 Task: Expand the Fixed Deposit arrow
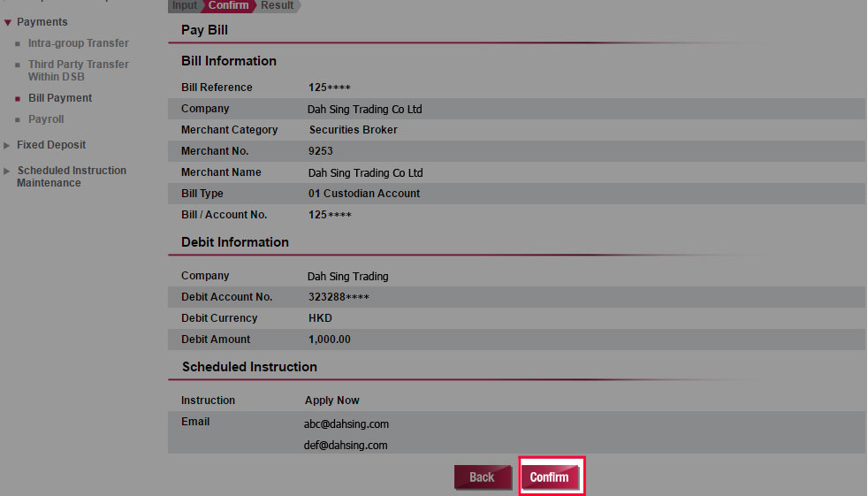[x=7, y=146]
